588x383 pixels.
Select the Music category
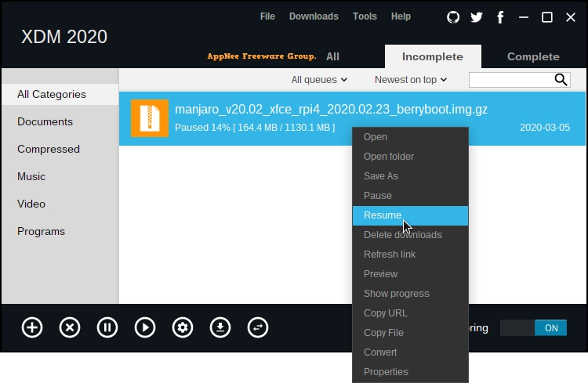pos(60,176)
